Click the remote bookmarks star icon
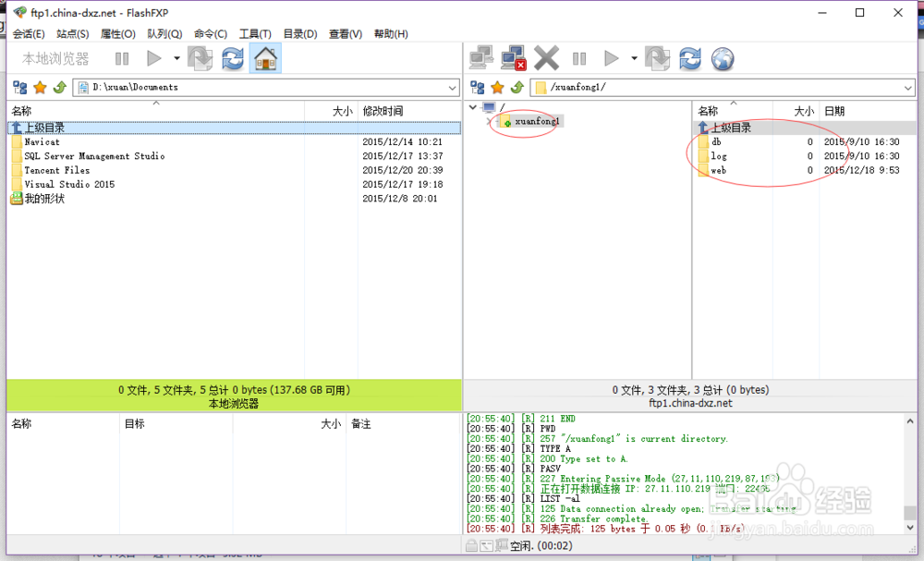 [497, 88]
